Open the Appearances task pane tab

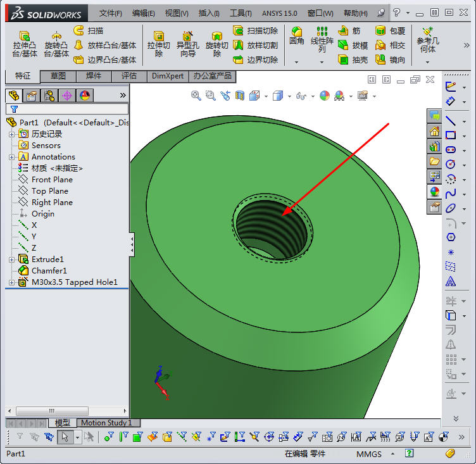(434, 192)
